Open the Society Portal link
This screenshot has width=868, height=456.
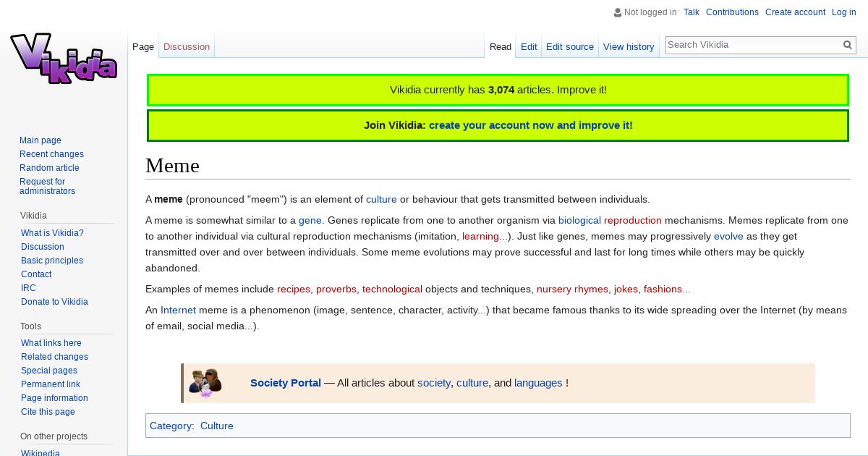coord(286,383)
